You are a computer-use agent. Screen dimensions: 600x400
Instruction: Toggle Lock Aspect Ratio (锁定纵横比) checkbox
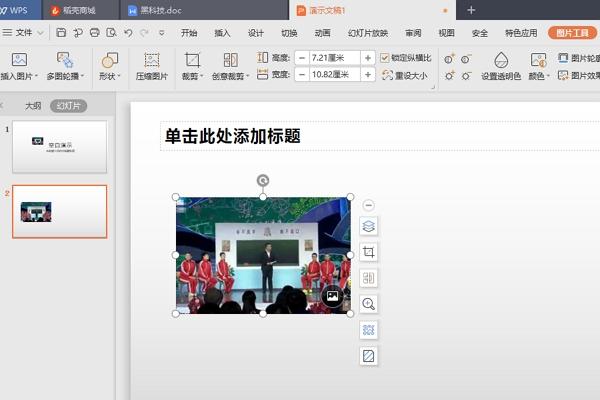pos(386,58)
